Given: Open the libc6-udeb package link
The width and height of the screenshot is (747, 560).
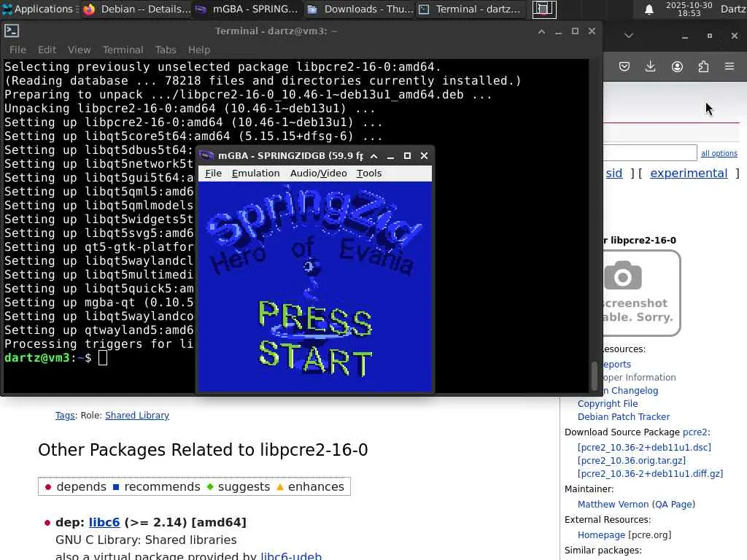Looking at the screenshot, I should [x=291, y=556].
